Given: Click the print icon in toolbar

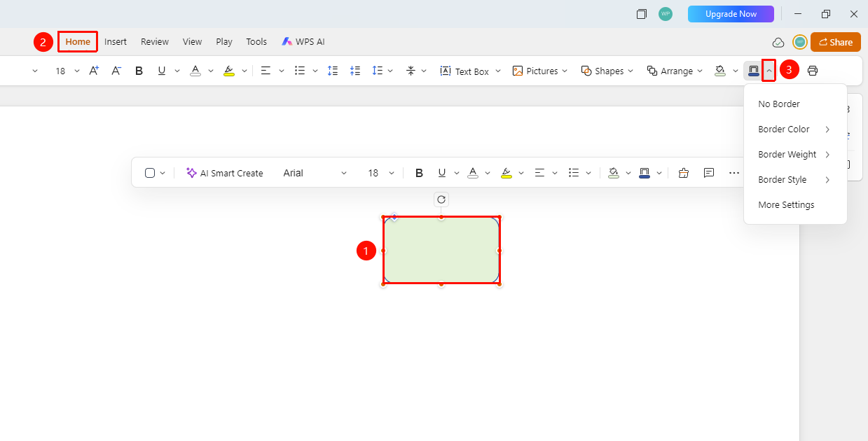Looking at the screenshot, I should 813,71.
